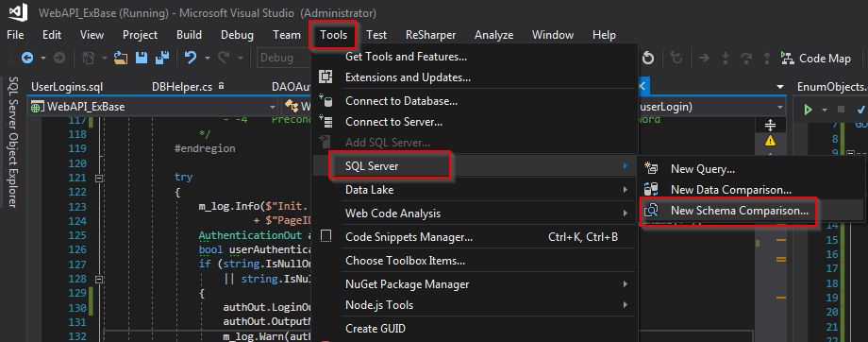Open the Execute options dropdown beside play
Image resolution: width=868 pixels, height=342 pixels.
[x=824, y=110]
